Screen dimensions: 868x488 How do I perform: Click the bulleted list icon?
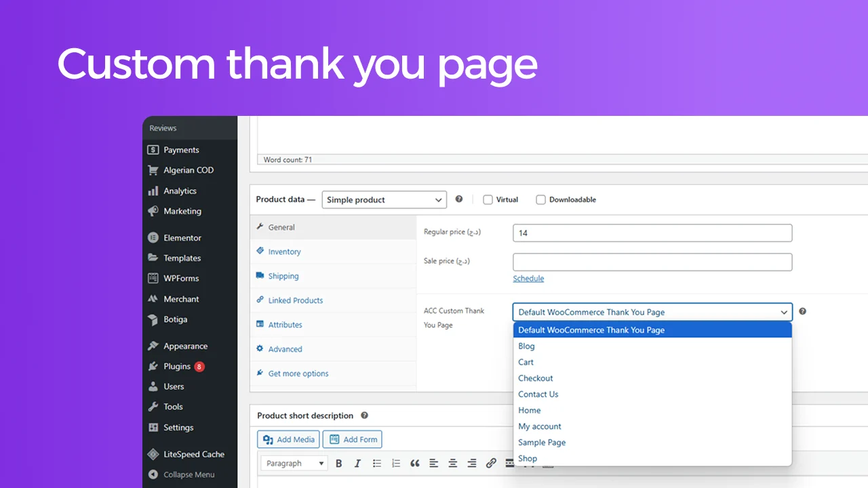coord(377,464)
